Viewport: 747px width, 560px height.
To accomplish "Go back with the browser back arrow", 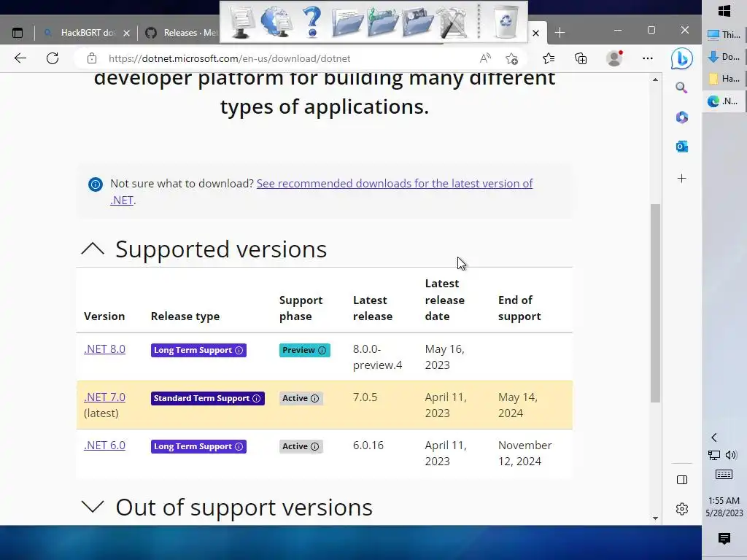I will coord(20,58).
